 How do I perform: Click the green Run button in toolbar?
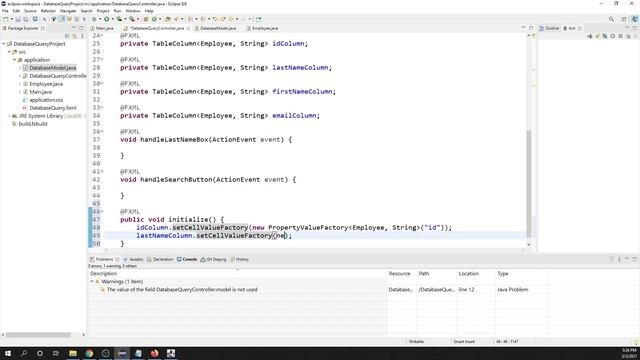pyautogui.click(x=107, y=19)
